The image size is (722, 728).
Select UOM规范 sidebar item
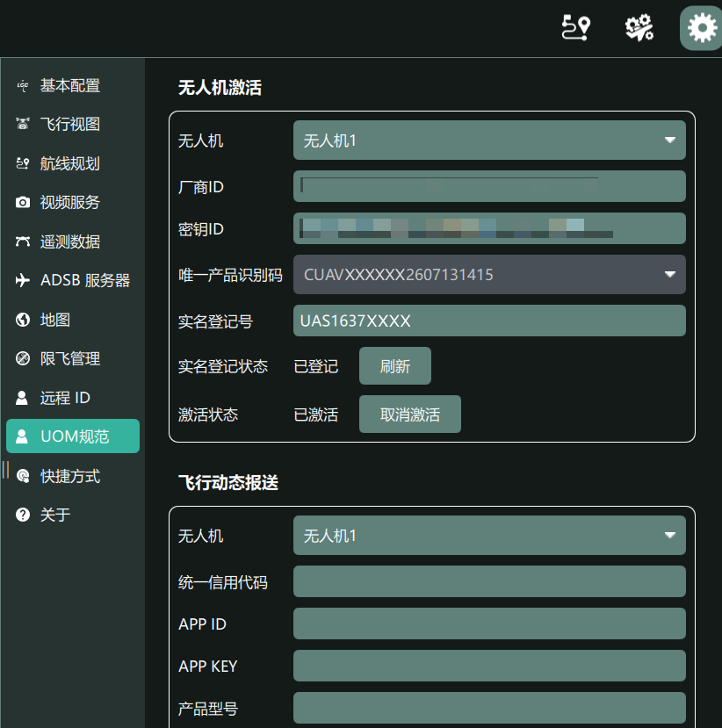point(73,436)
